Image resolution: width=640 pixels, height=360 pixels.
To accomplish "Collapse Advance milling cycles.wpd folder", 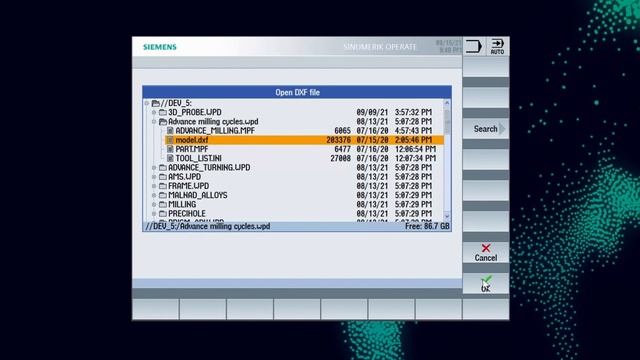I will (154, 122).
